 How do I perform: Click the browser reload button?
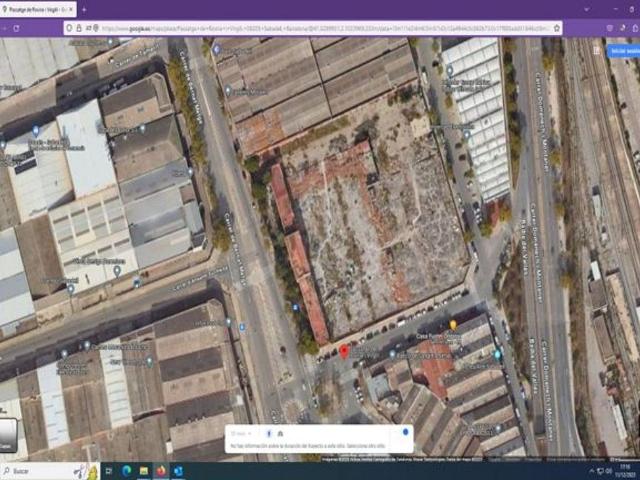15,28
